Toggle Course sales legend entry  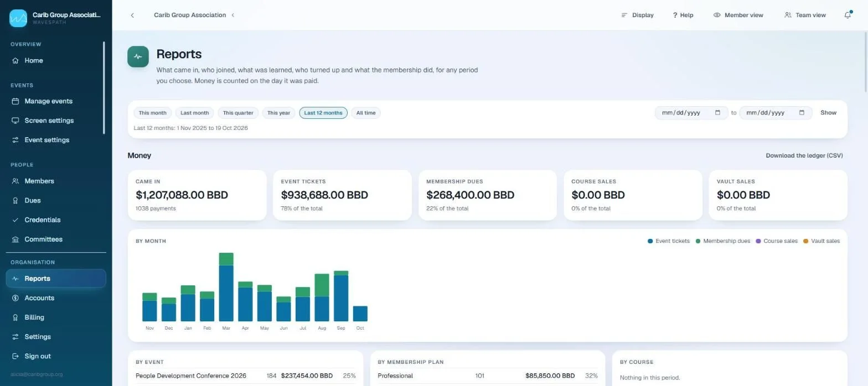pos(777,241)
